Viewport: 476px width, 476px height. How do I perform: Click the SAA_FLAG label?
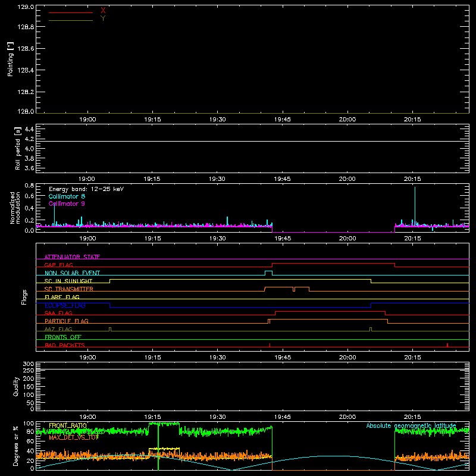click(58, 313)
